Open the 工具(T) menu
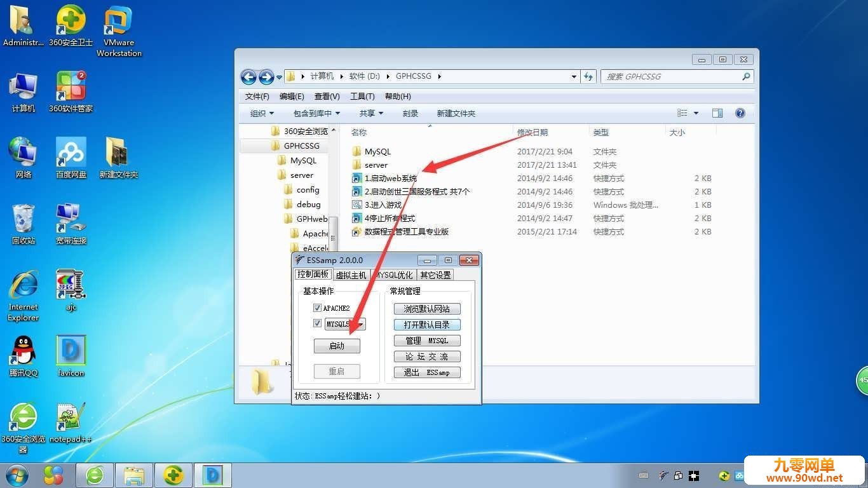The image size is (868, 488). tap(362, 96)
